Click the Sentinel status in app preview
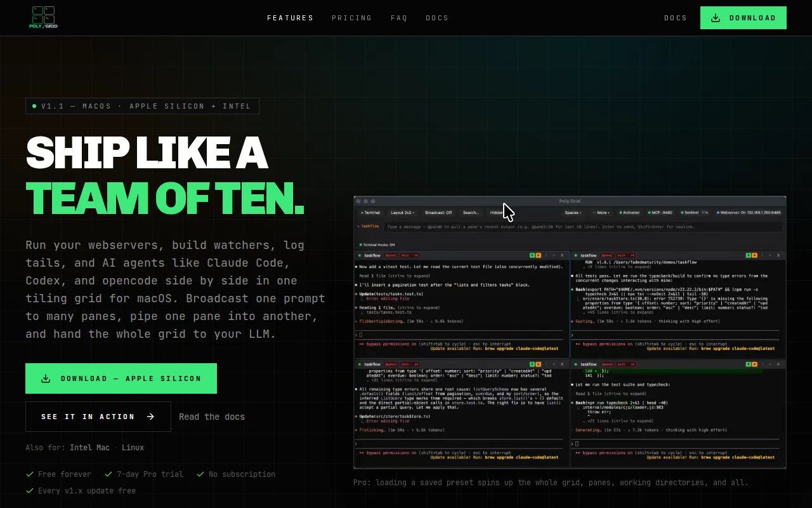812x508 pixels. point(695,213)
